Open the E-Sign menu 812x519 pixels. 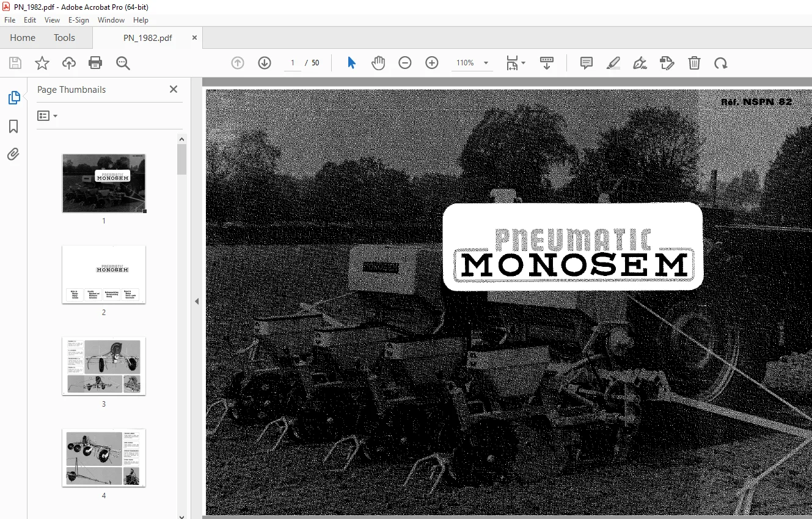(79, 20)
